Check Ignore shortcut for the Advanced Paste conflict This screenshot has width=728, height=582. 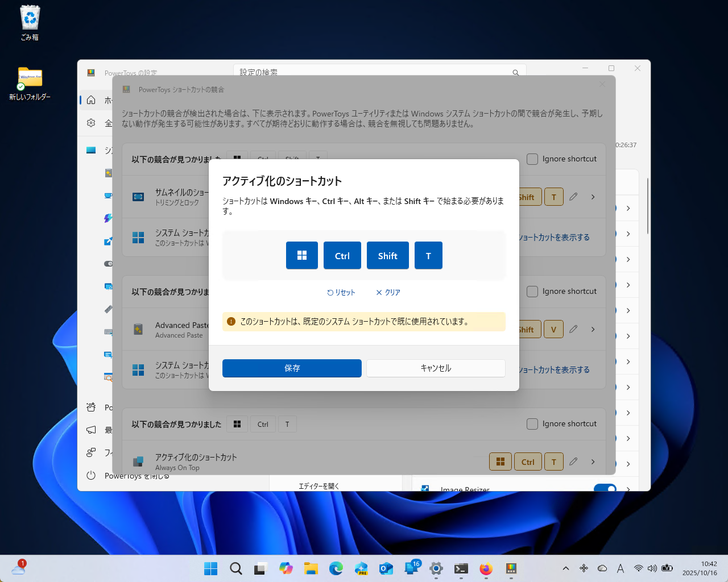pyautogui.click(x=532, y=291)
